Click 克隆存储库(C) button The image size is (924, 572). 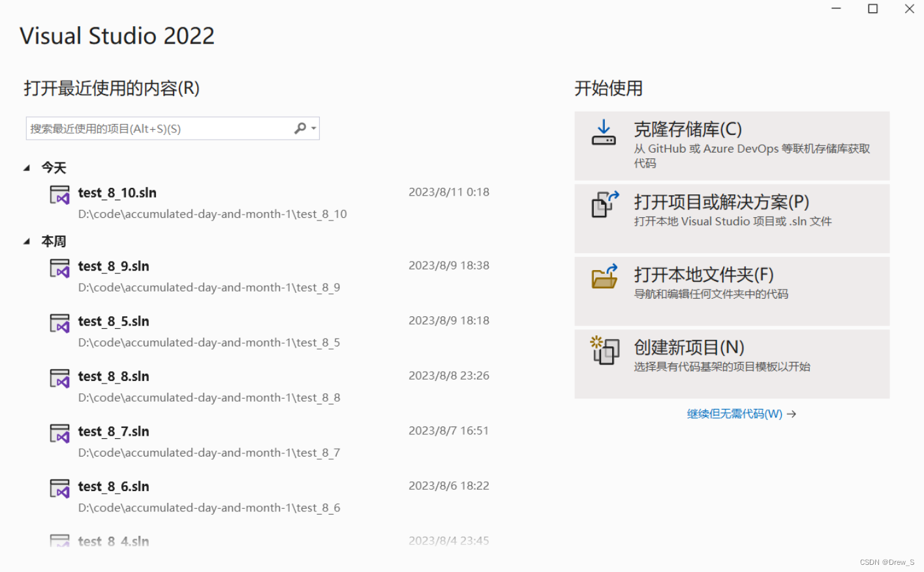pyautogui.click(x=732, y=146)
